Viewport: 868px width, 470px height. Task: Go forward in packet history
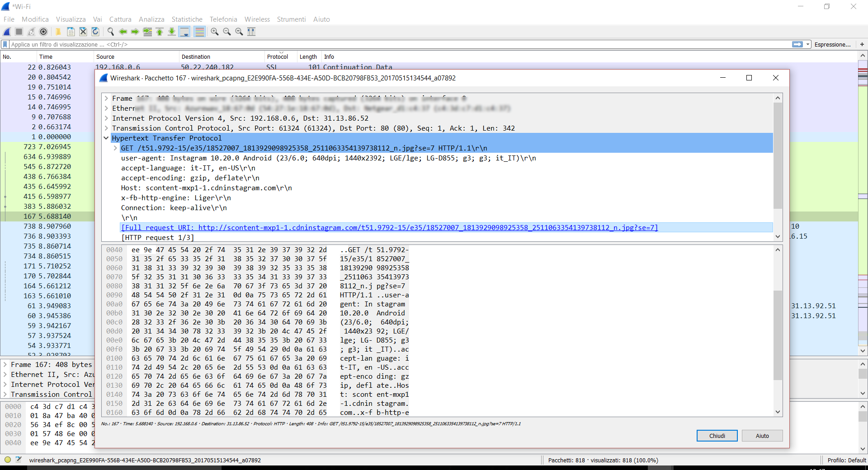pyautogui.click(x=135, y=32)
